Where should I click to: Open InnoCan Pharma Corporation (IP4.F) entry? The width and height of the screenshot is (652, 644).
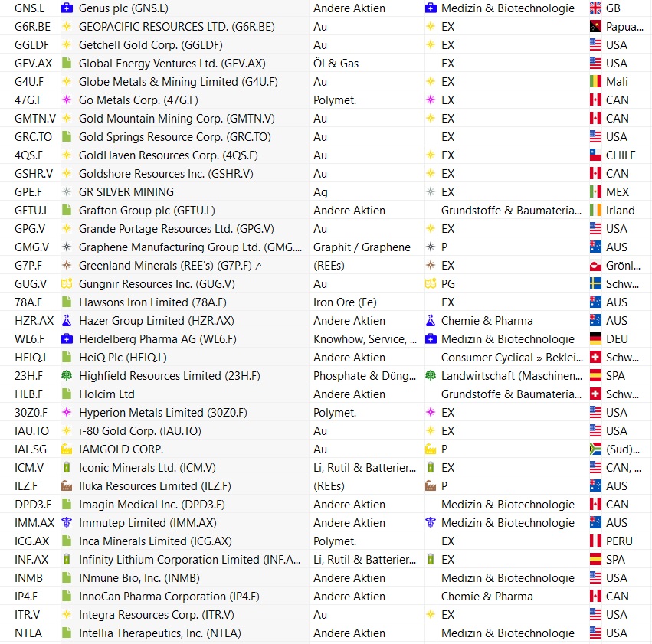tap(169, 597)
